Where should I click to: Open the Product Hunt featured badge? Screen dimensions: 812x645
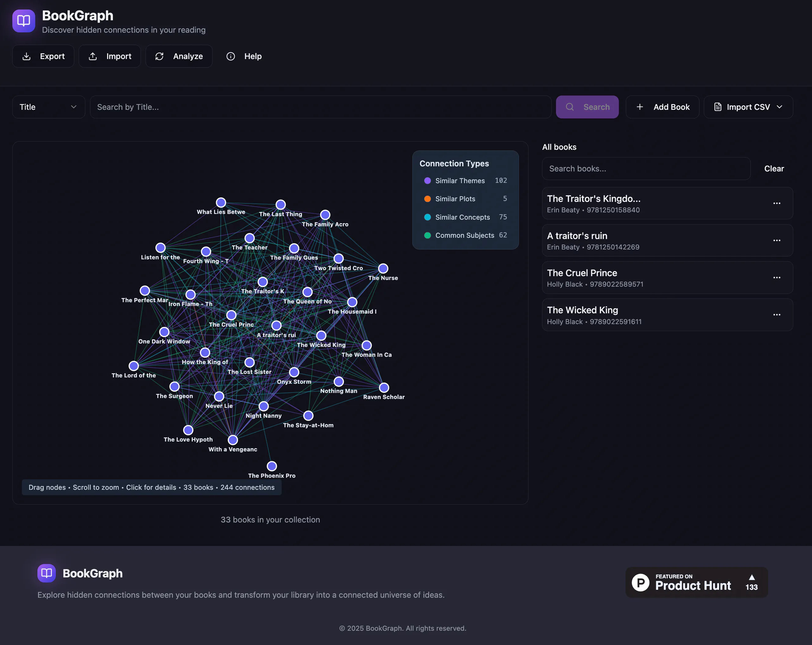click(x=696, y=582)
